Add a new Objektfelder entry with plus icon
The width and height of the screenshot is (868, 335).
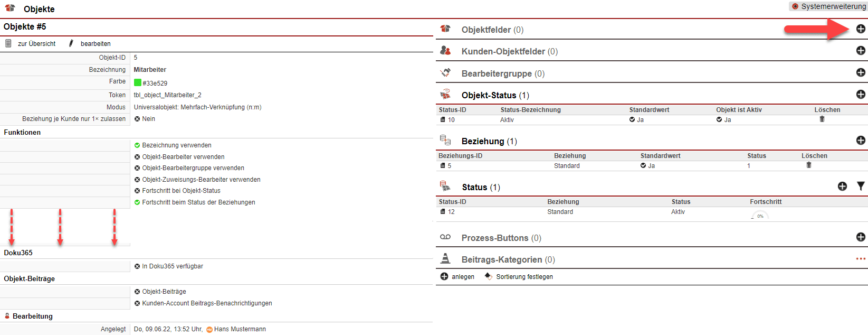[860, 29]
